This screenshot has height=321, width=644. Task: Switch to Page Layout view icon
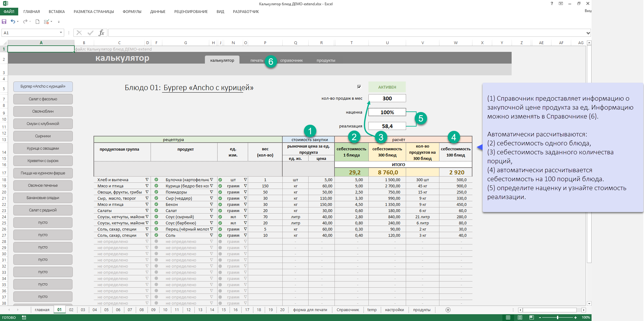tap(520, 317)
